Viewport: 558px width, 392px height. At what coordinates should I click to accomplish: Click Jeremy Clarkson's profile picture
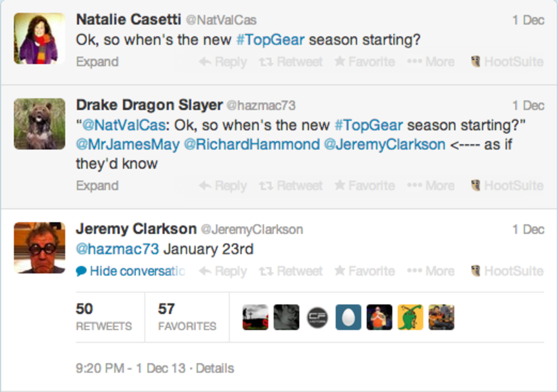[x=40, y=248]
